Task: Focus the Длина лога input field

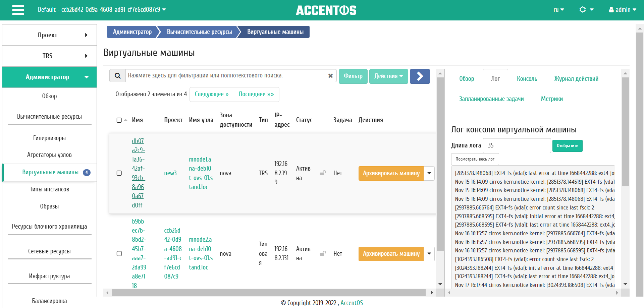Action: pyautogui.click(x=517, y=145)
